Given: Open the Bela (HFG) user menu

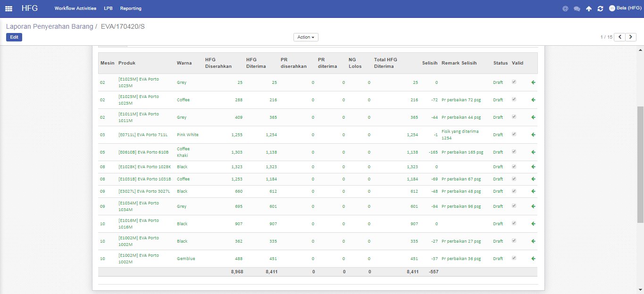Looking at the screenshot, I should [625, 8].
